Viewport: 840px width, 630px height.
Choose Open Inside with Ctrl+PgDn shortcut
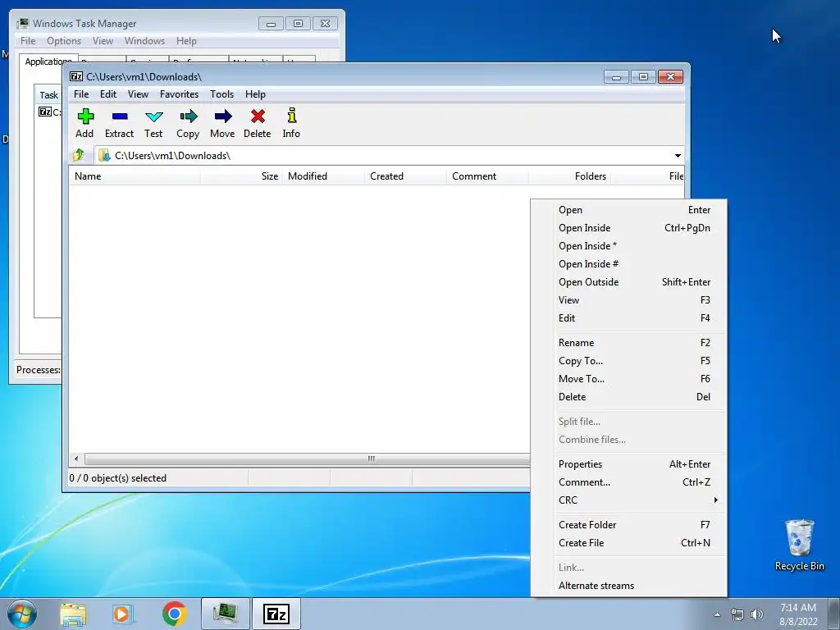(x=629, y=228)
